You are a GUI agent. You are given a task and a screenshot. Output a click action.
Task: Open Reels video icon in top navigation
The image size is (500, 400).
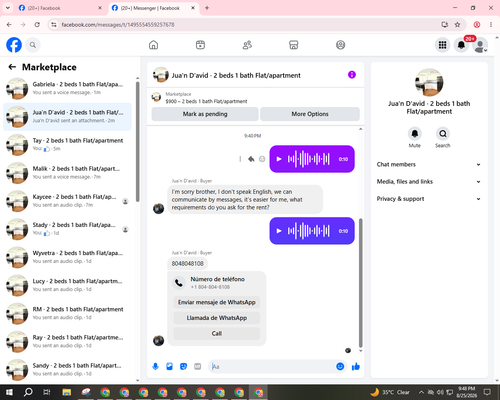[200, 45]
